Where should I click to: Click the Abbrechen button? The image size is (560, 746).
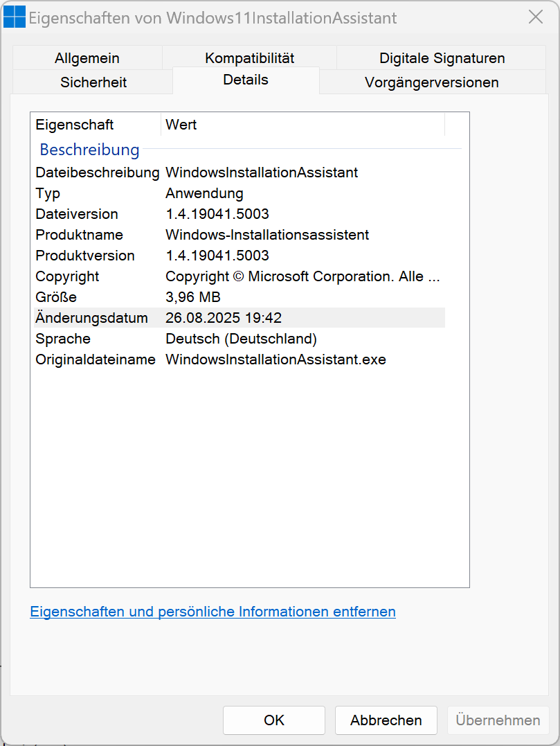386,720
